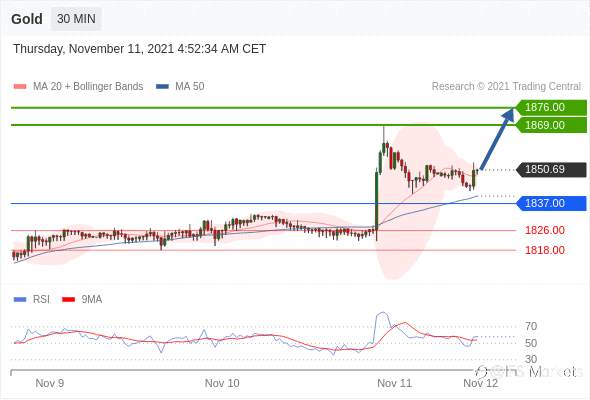Click the 1837.00 pivot price tag
The image size is (590, 400).
tap(551, 203)
